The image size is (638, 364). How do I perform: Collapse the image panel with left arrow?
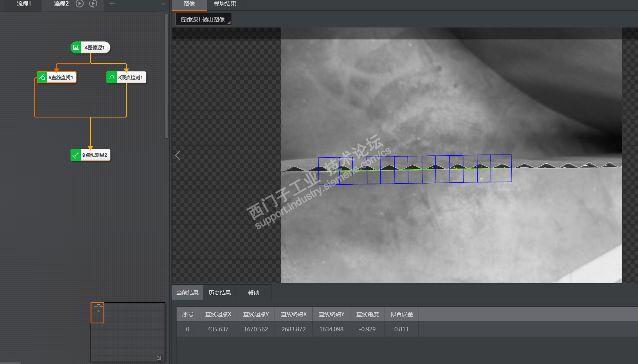[178, 155]
